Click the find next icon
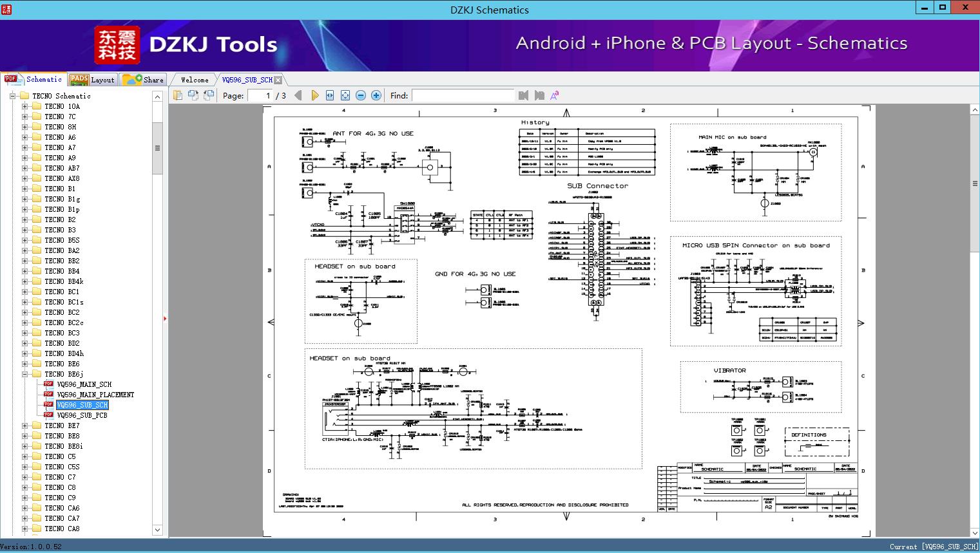This screenshot has width=980, height=553. (539, 95)
